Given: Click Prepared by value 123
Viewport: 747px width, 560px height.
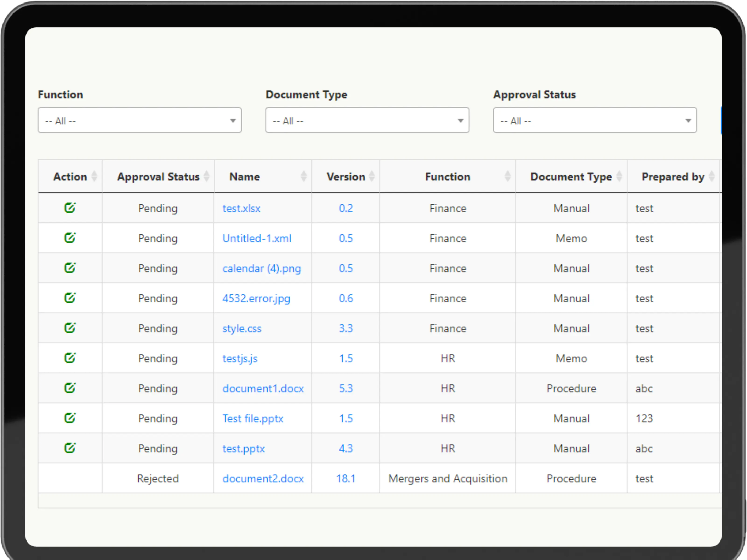Looking at the screenshot, I should 644,419.
